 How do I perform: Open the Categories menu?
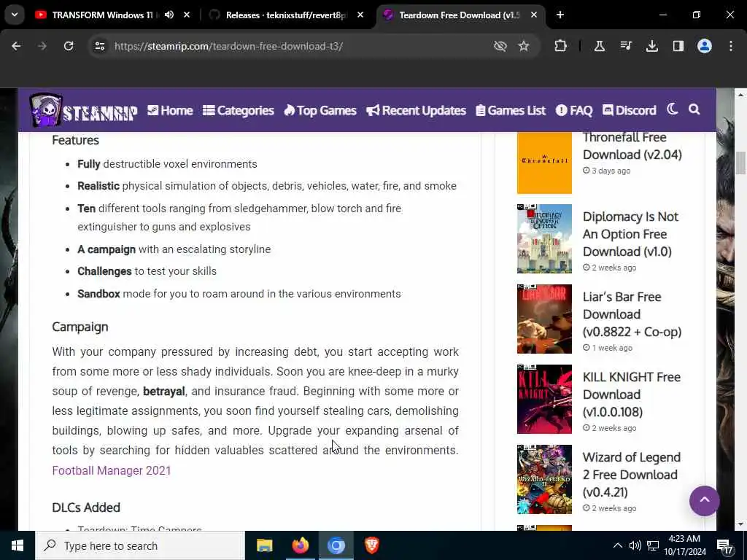click(239, 111)
